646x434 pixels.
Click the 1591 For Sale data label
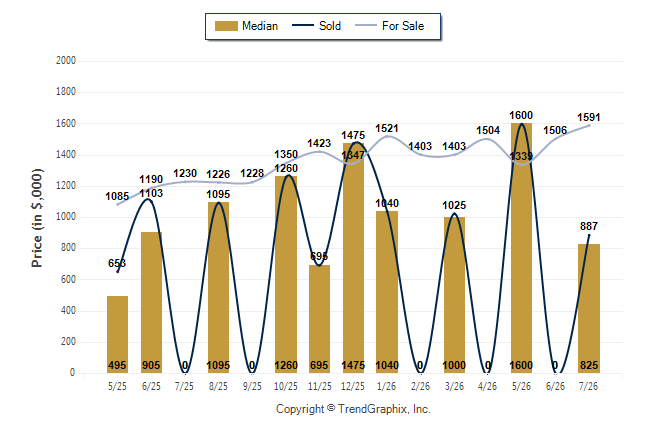(589, 117)
